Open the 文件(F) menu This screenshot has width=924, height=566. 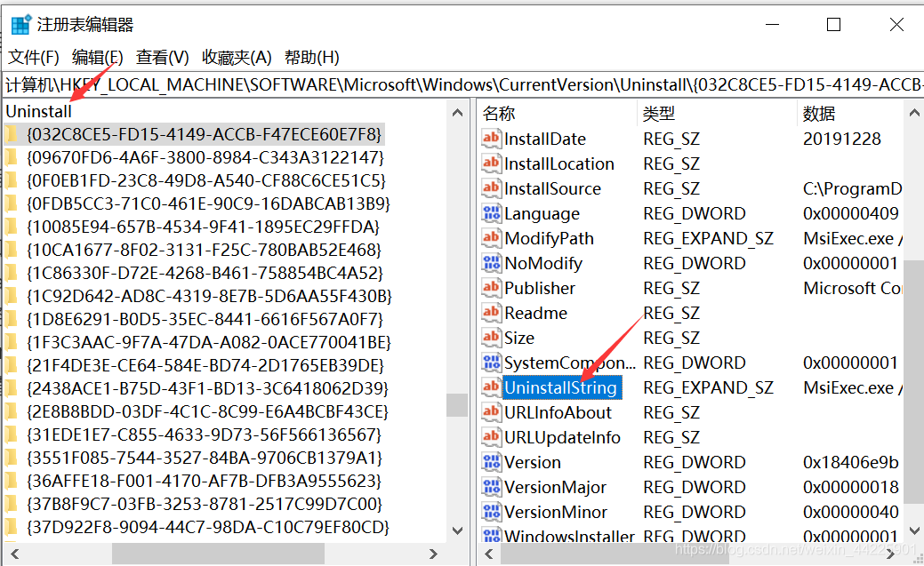(34, 57)
